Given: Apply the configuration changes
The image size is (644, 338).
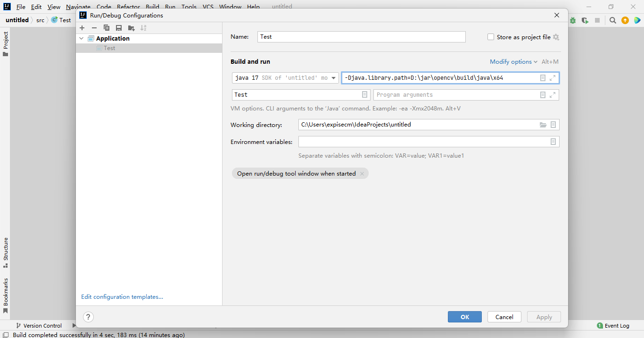Looking at the screenshot, I should pos(544,317).
